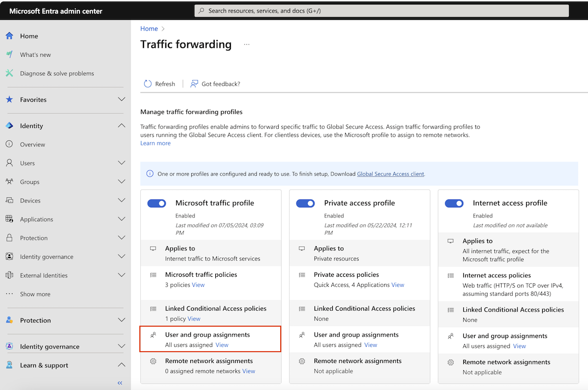This screenshot has height=390, width=588.
Task: Collapse the Identity section
Action: click(x=121, y=125)
